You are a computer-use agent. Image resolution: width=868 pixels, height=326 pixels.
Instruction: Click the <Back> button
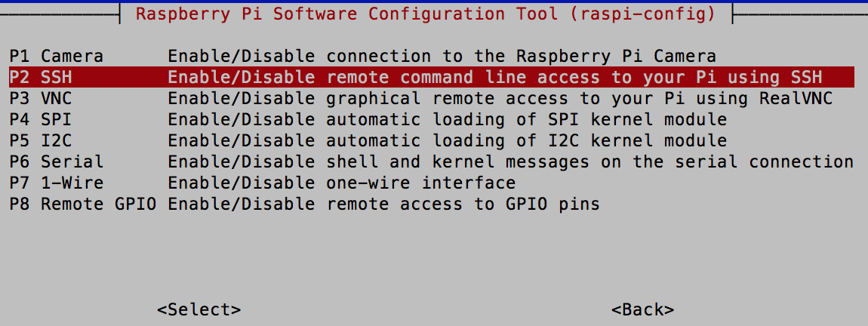[642, 309]
